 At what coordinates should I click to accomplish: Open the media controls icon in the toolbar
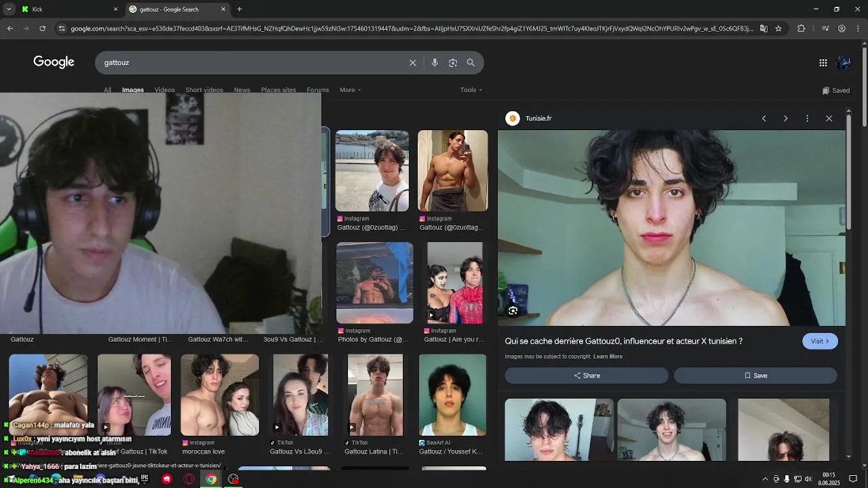(x=825, y=28)
